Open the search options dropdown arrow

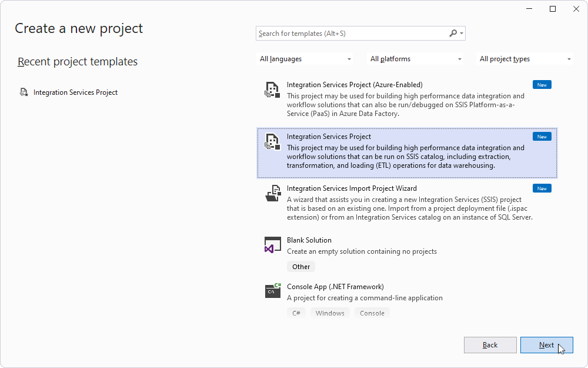[x=460, y=33]
